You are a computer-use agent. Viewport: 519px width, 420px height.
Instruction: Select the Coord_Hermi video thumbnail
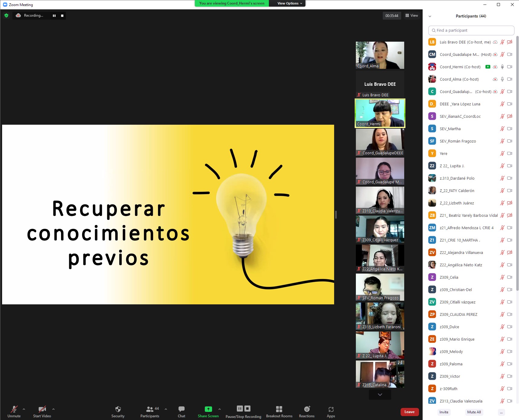380,113
